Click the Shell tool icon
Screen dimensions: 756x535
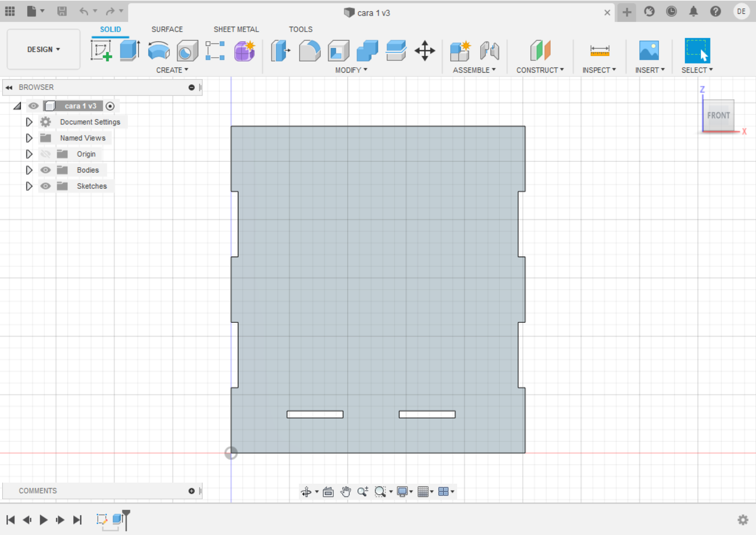pos(338,51)
